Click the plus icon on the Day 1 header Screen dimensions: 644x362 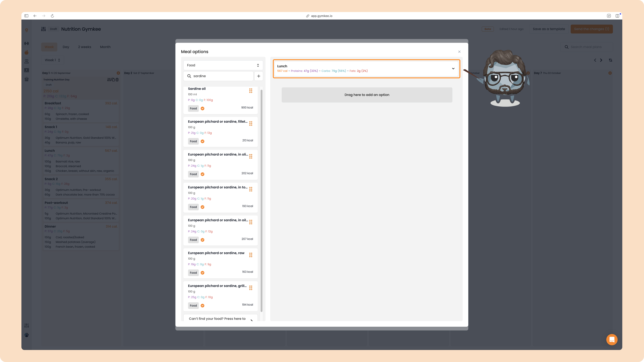(118, 73)
